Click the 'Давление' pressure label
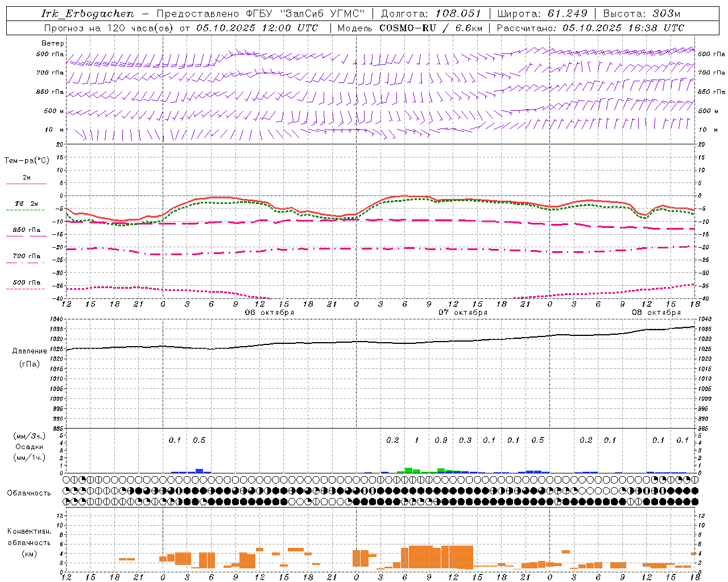Image resolution: width=728 pixels, height=582 pixels. [x=30, y=351]
